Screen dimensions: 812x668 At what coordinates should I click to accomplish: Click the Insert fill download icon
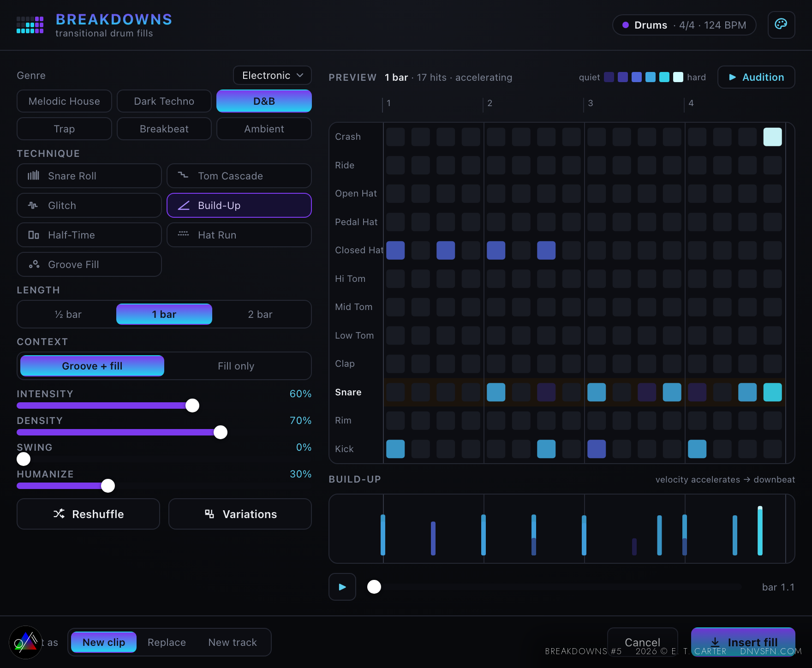(x=715, y=642)
